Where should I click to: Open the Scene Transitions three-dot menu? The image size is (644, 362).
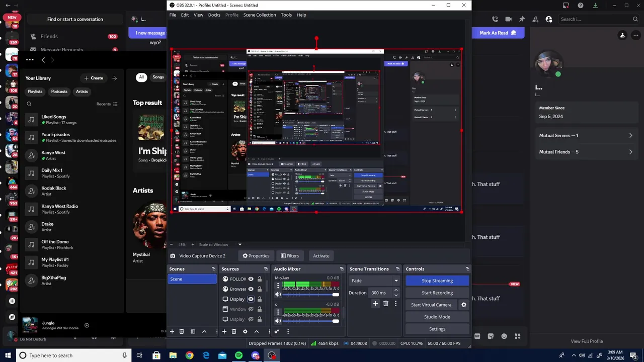point(395,304)
